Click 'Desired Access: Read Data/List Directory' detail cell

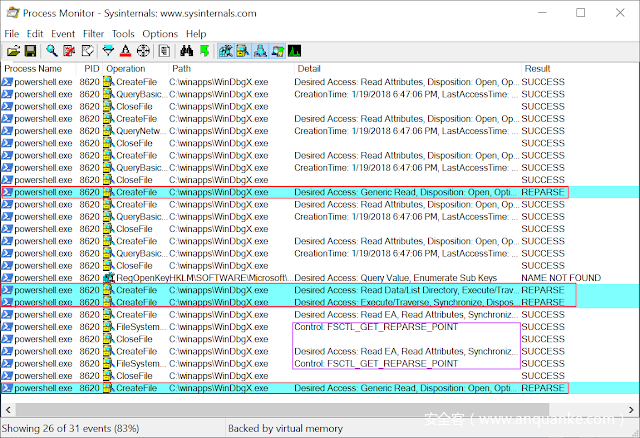click(x=407, y=290)
